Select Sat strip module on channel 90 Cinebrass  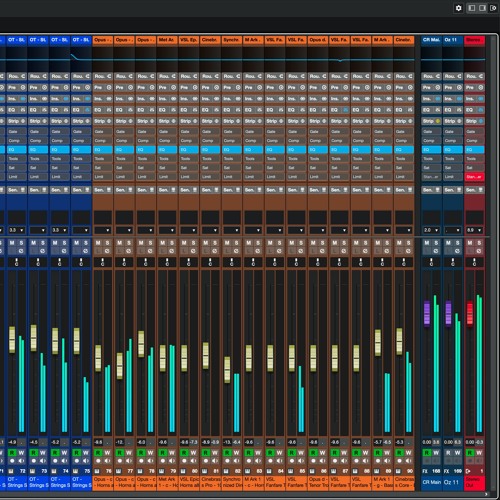click(x=404, y=168)
